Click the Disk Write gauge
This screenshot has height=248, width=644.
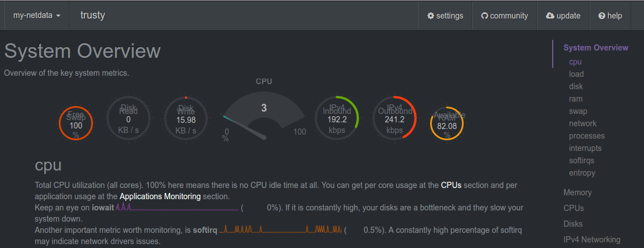coord(186,118)
